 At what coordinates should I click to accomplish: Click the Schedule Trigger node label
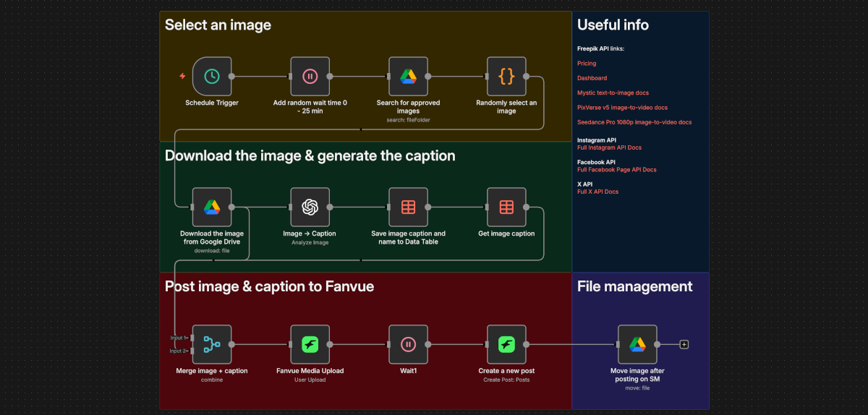[x=212, y=103]
